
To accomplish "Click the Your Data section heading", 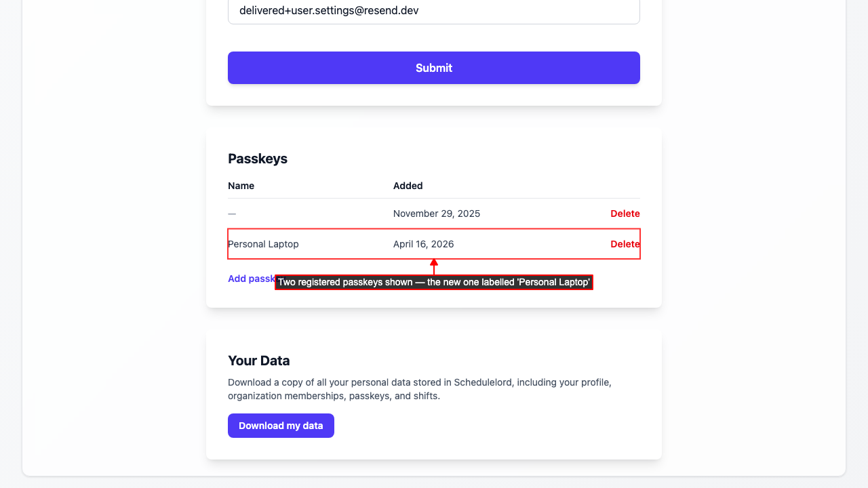I will (259, 361).
